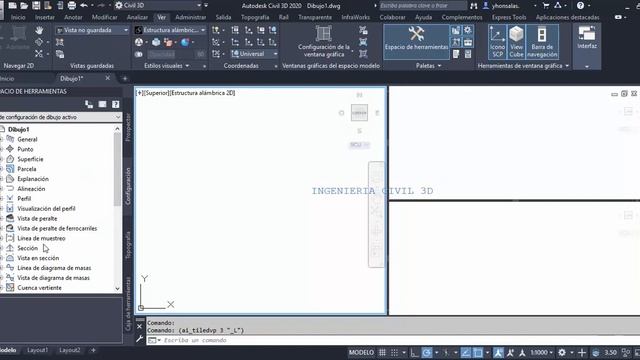The height and width of the screenshot is (360, 640).
Task: Switch to the Layout2 tab
Action: coord(69,350)
